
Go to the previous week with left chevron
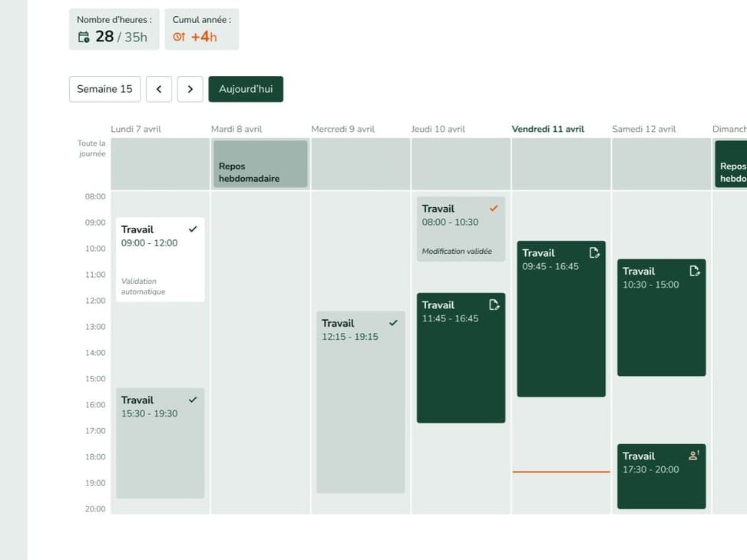pos(159,89)
